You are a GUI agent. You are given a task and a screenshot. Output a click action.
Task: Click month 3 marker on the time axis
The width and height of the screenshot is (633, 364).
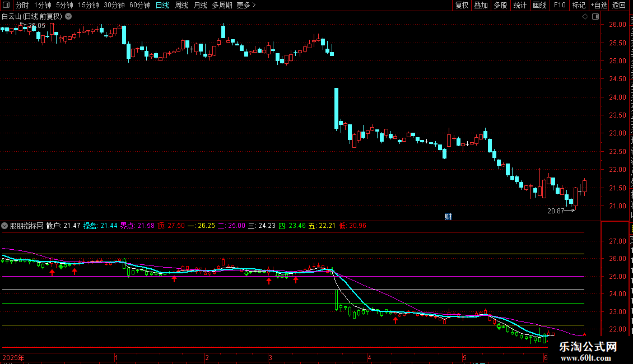click(x=270, y=358)
